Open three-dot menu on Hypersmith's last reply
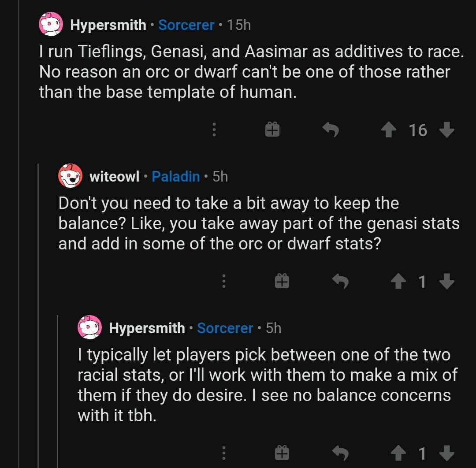Image resolution: width=476 pixels, height=468 pixels. [x=224, y=453]
